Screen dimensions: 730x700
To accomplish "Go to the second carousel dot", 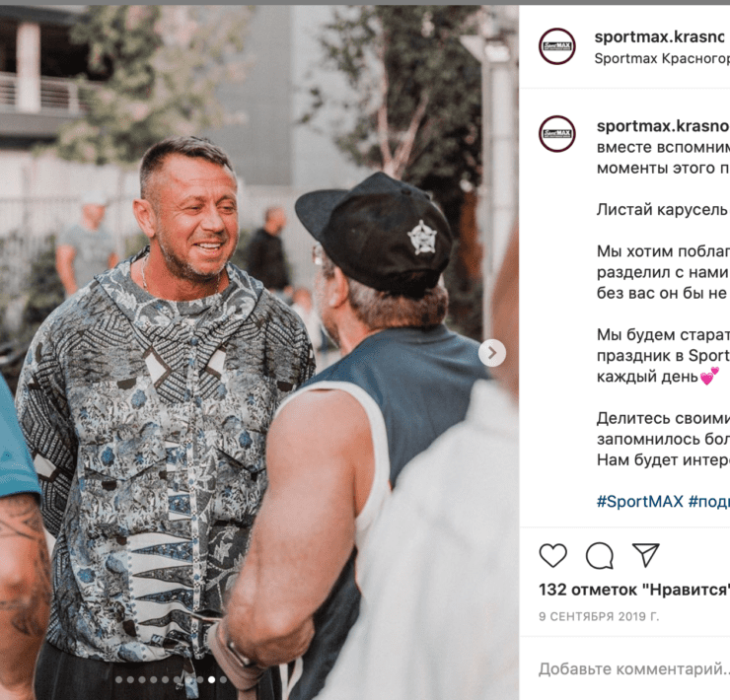I will 130,679.
